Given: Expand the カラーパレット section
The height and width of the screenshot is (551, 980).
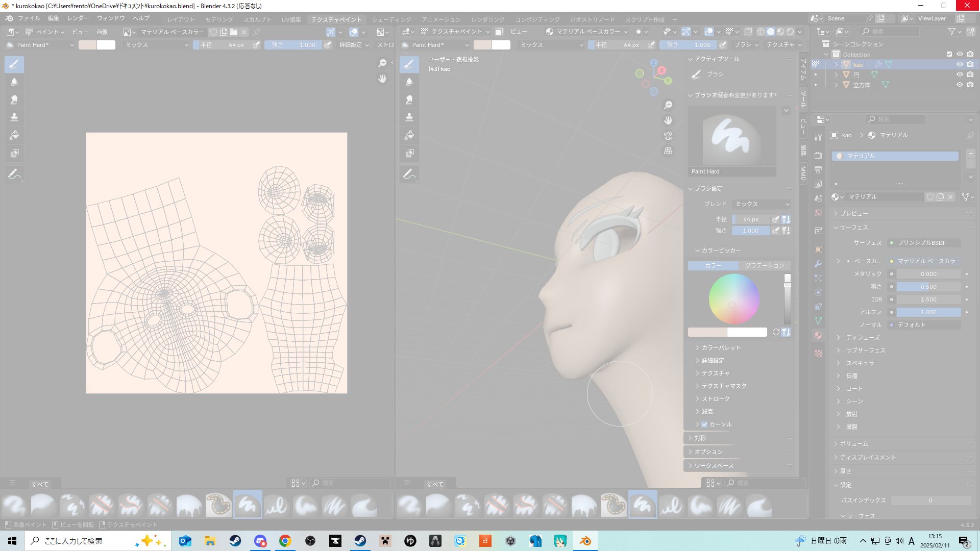Looking at the screenshot, I should [x=720, y=347].
